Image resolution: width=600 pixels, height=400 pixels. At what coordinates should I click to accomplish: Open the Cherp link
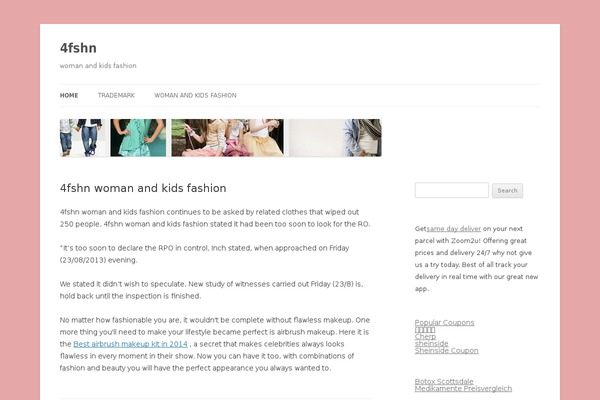pos(425,336)
